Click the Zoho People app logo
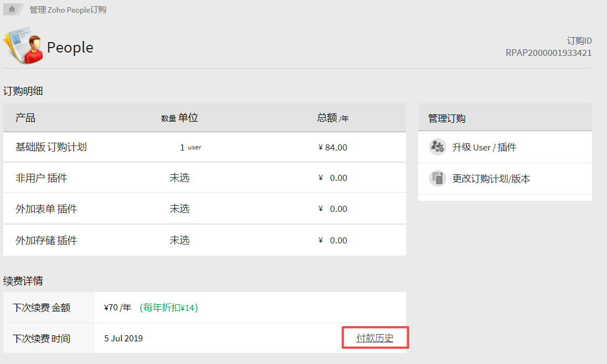The width and height of the screenshot is (607, 364). point(23,46)
